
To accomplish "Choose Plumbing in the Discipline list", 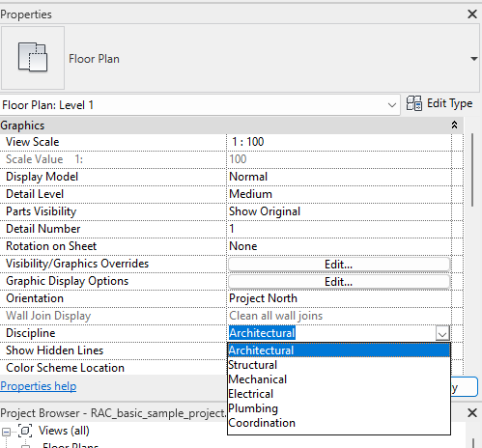I will pyautogui.click(x=339, y=408).
